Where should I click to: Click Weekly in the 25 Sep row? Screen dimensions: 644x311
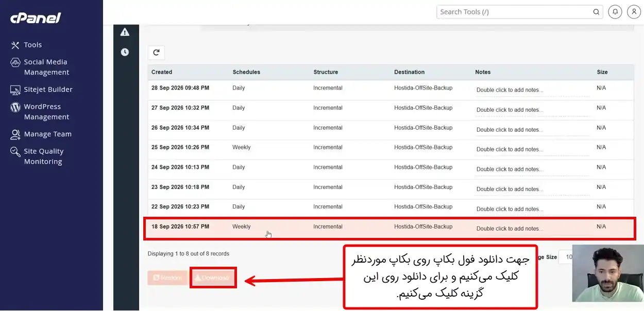[x=241, y=147]
